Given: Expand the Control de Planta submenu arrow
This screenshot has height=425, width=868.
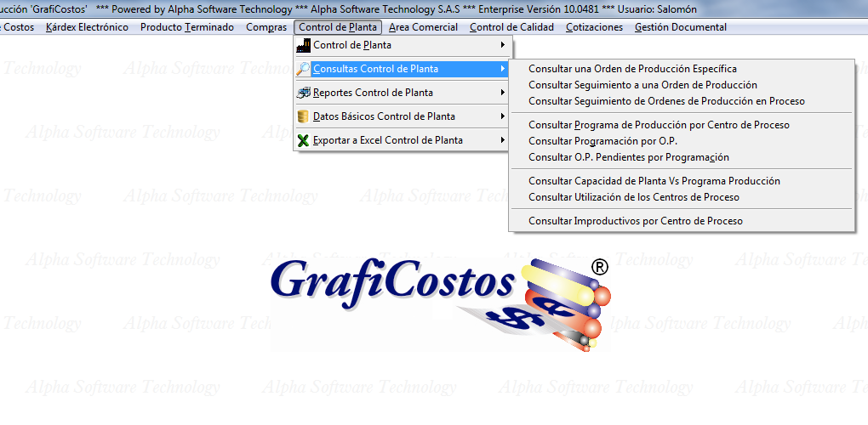Looking at the screenshot, I should [503, 45].
